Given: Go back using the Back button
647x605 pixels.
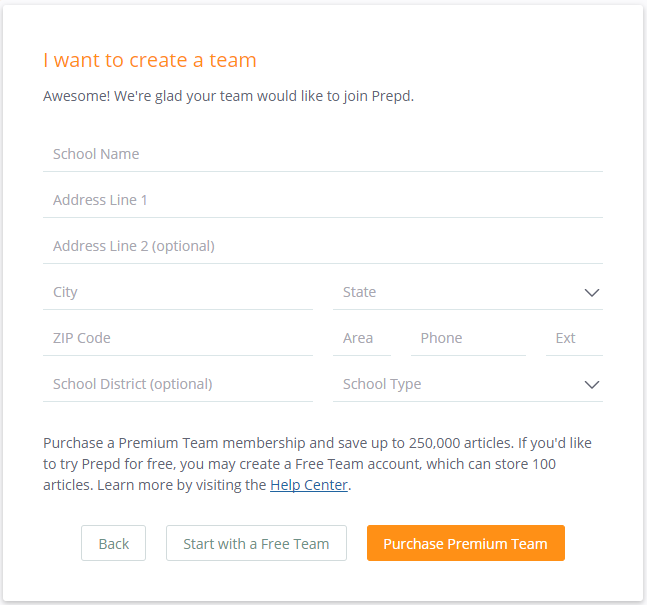Looking at the screenshot, I should (x=113, y=543).
